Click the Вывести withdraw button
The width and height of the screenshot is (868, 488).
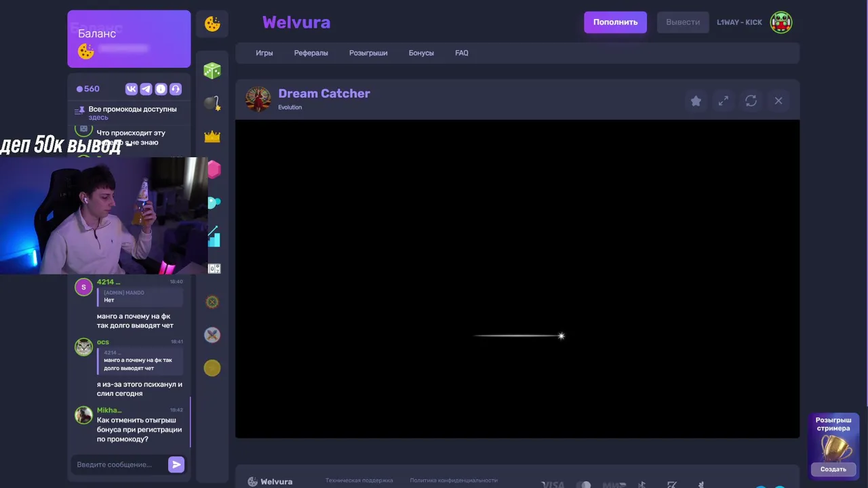683,22
